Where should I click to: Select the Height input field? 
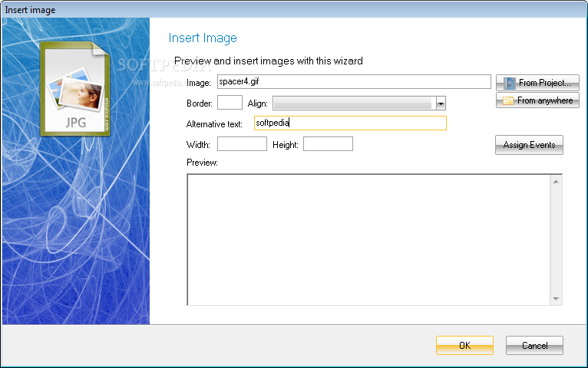[328, 144]
